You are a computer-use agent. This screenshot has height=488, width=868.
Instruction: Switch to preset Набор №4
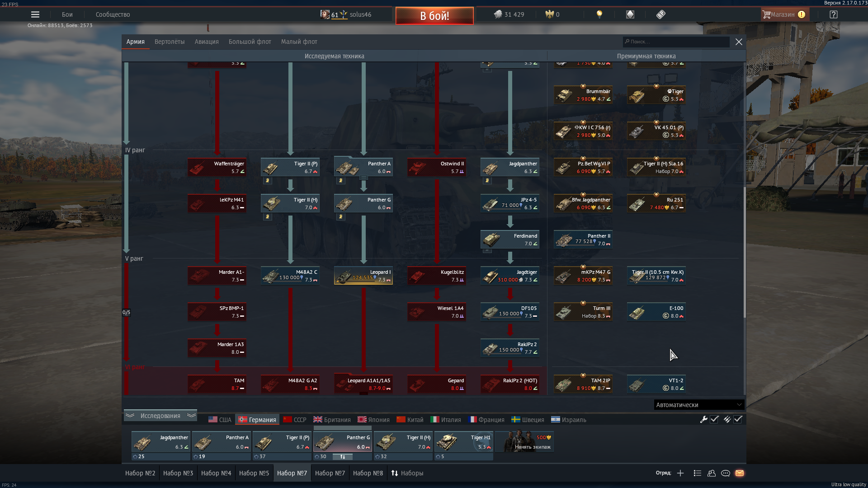pos(216,473)
